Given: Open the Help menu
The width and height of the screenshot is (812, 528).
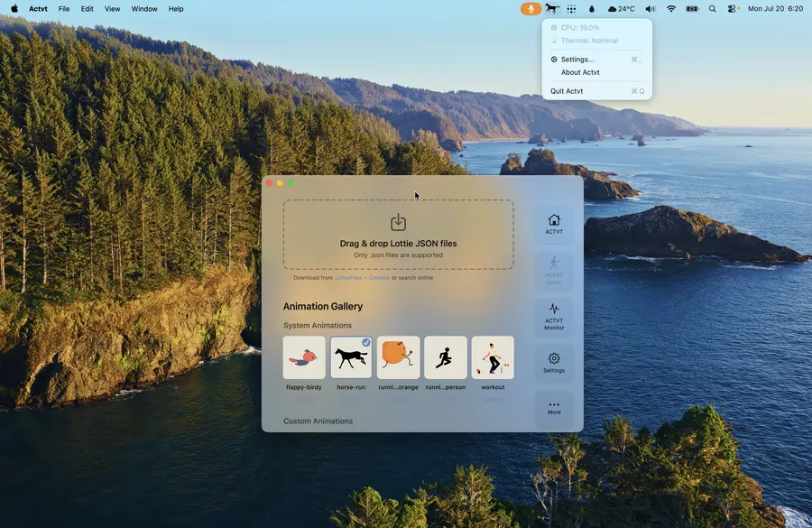Looking at the screenshot, I should tap(176, 9).
